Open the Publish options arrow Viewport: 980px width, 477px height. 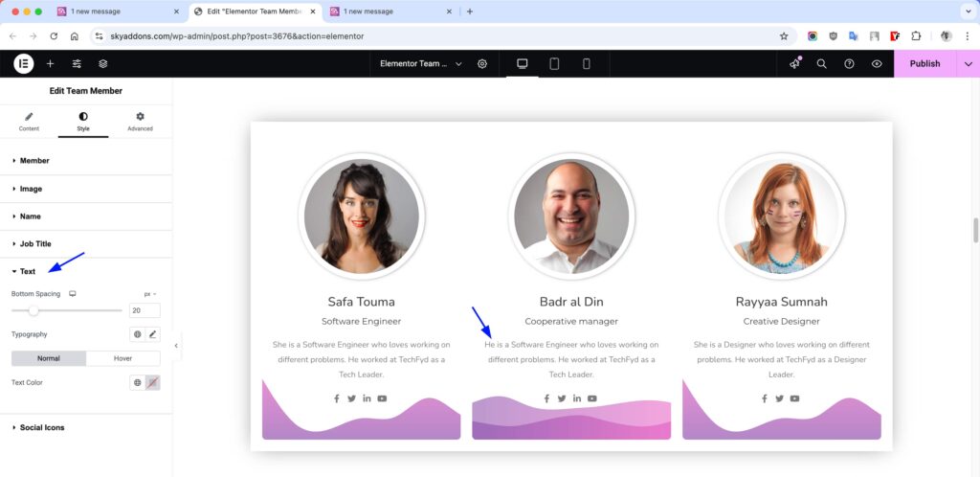coord(969,64)
